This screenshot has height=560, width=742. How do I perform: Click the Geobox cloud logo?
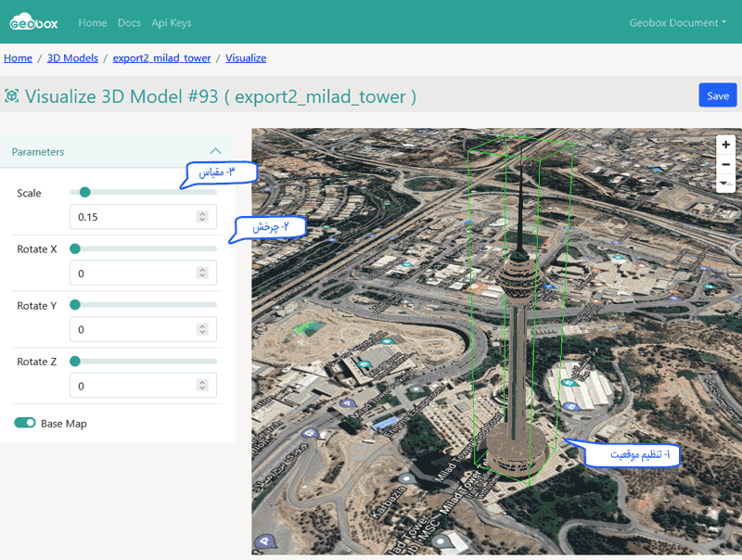36,22
